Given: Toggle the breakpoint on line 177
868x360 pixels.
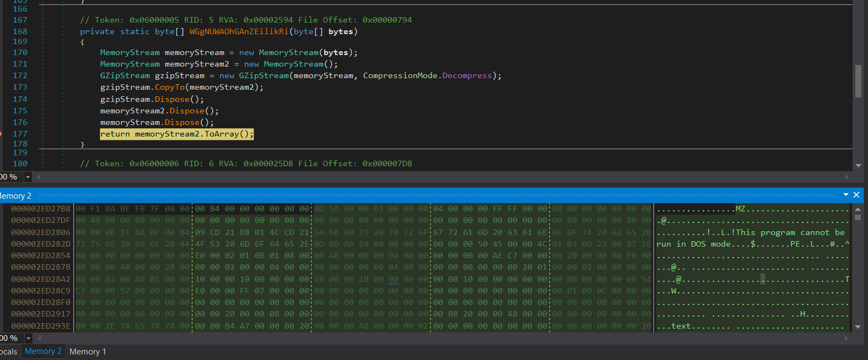Looking at the screenshot, I should click(2, 134).
